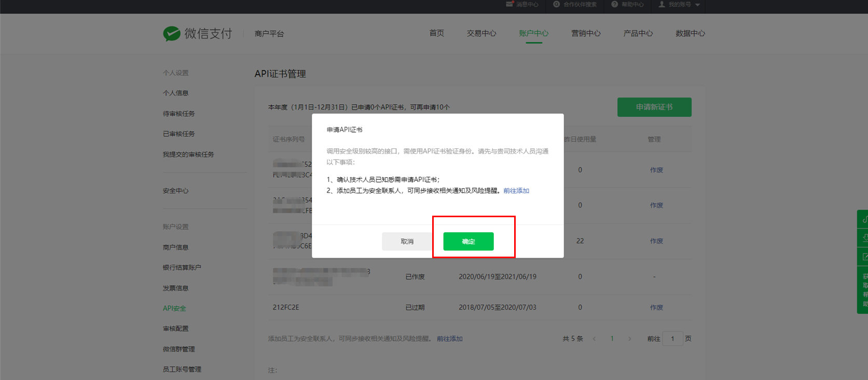Open help center question mark icon
This screenshot has height=380, width=868.
(x=614, y=4)
